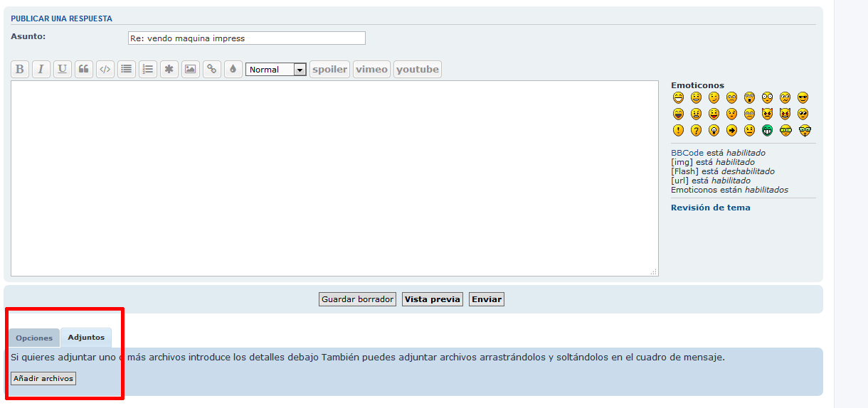Click the Asunto subject field
Screen dimensions: 868x408
tap(247, 38)
